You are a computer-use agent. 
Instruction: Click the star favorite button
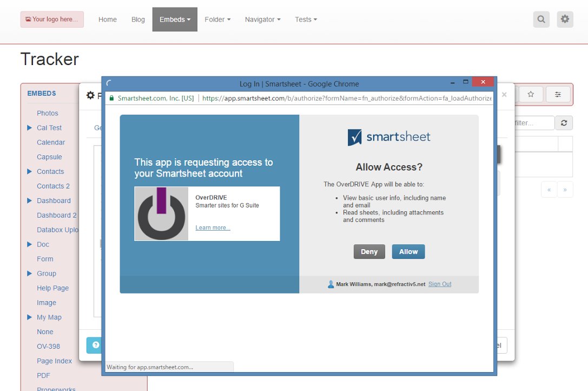(x=531, y=94)
